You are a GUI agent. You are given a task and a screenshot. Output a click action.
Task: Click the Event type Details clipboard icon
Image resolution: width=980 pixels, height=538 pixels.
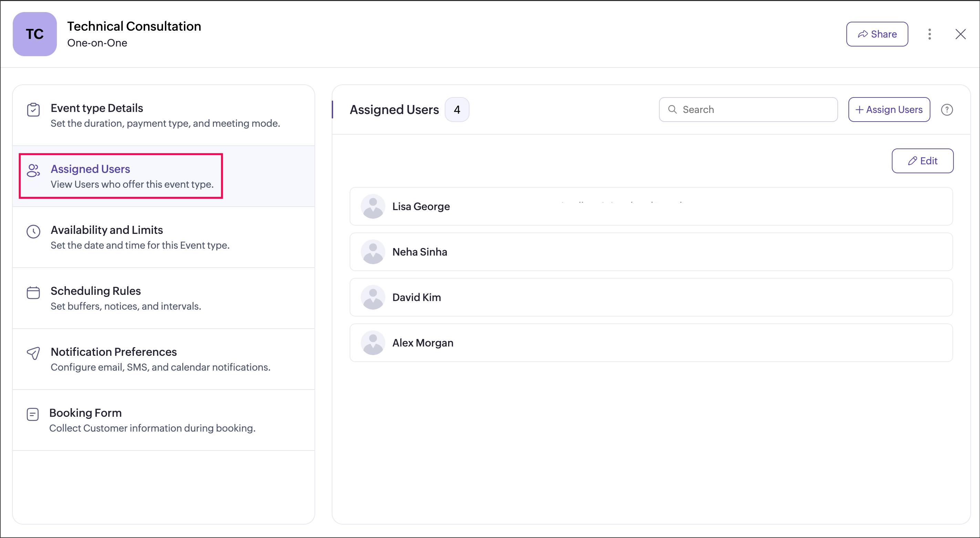33,110
